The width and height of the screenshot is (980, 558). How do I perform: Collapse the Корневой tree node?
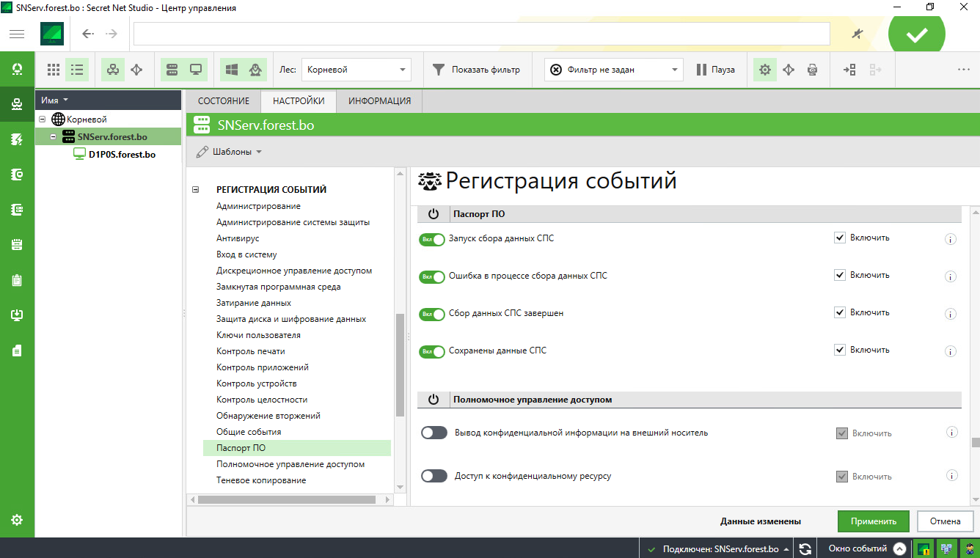click(43, 119)
